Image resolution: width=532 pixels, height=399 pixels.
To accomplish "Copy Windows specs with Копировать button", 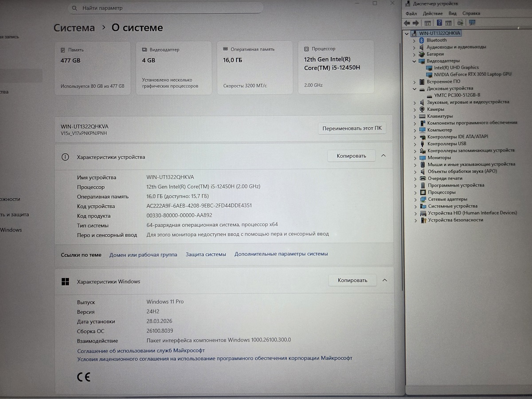I will point(352,280).
